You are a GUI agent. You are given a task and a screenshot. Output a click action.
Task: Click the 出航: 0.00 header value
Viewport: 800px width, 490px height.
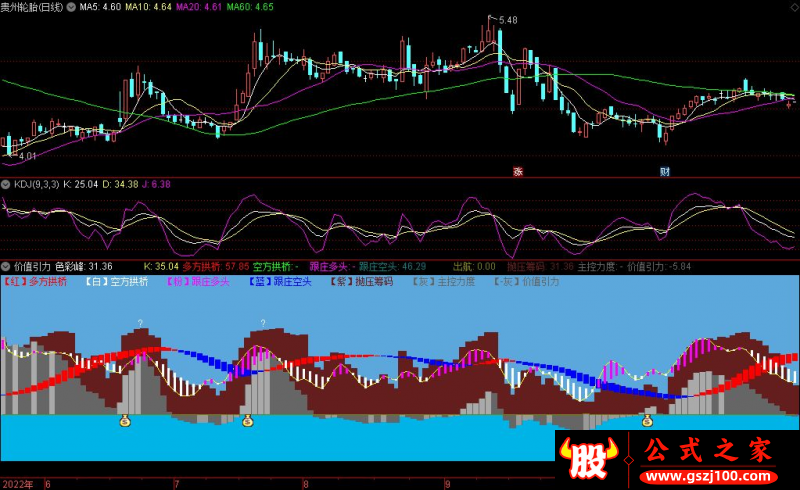(x=474, y=266)
